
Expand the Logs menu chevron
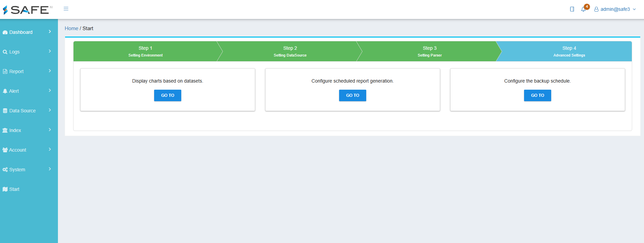click(50, 51)
